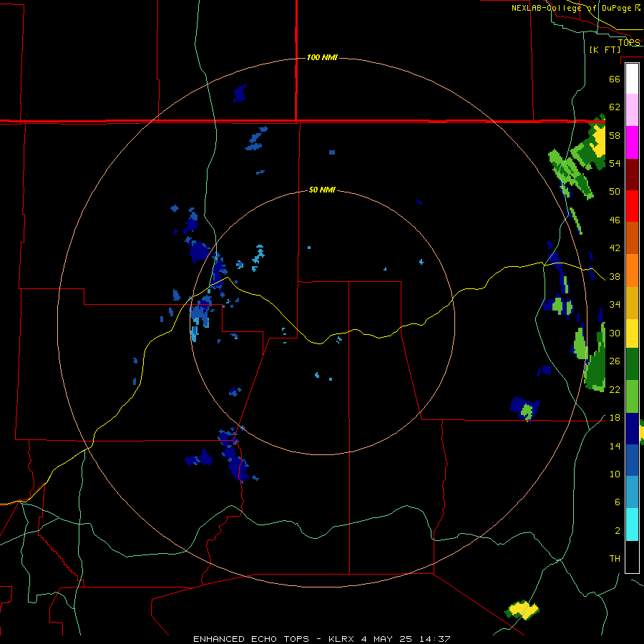This screenshot has height=644, width=644.
Task: Click the magenta legend swatch
Action: coord(632,142)
